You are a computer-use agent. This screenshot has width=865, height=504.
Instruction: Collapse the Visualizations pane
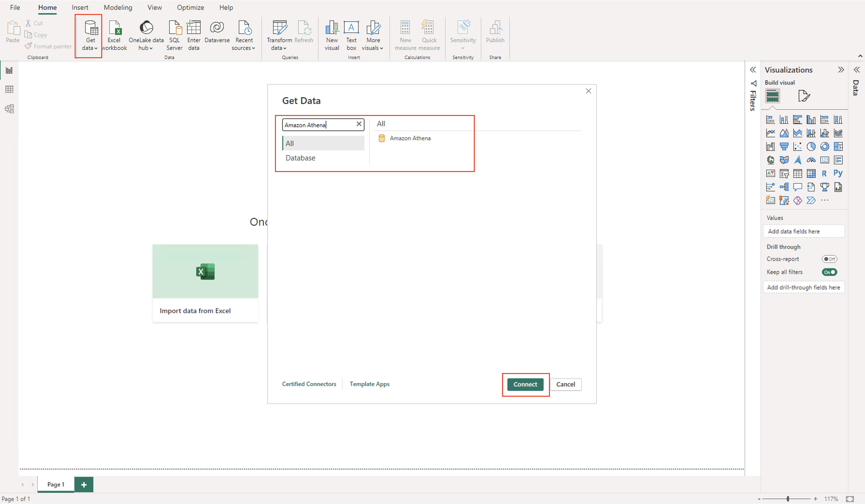coord(841,70)
